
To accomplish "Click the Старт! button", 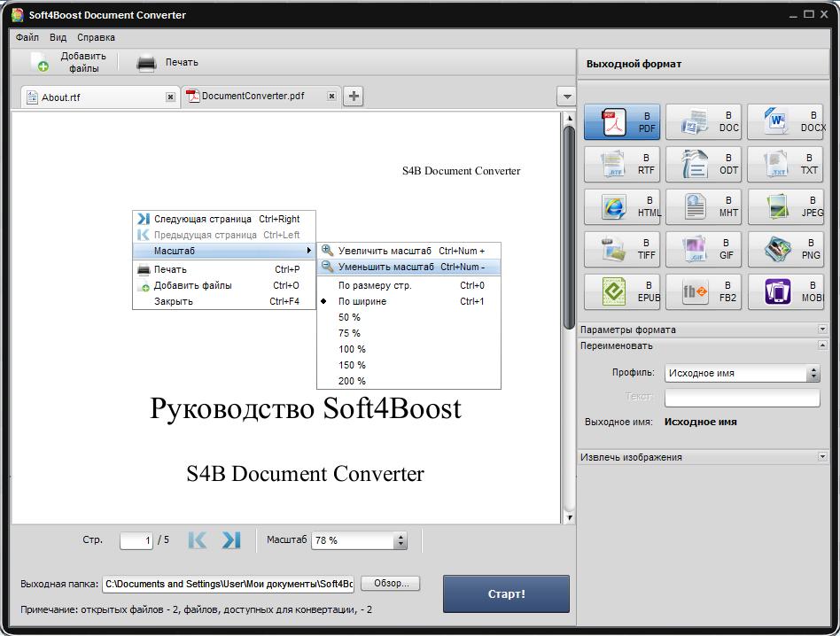I will click(x=506, y=593).
